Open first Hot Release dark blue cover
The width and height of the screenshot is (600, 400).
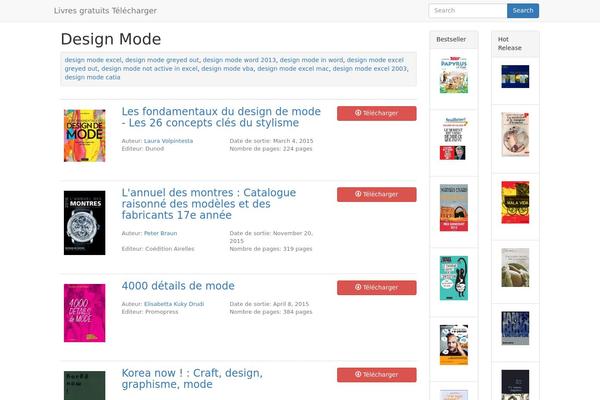[x=515, y=77]
